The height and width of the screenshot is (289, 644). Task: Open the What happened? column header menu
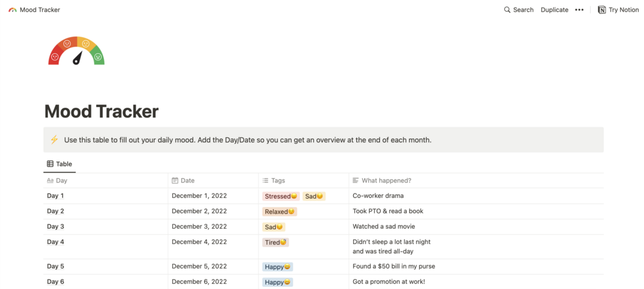[x=386, y=181]
